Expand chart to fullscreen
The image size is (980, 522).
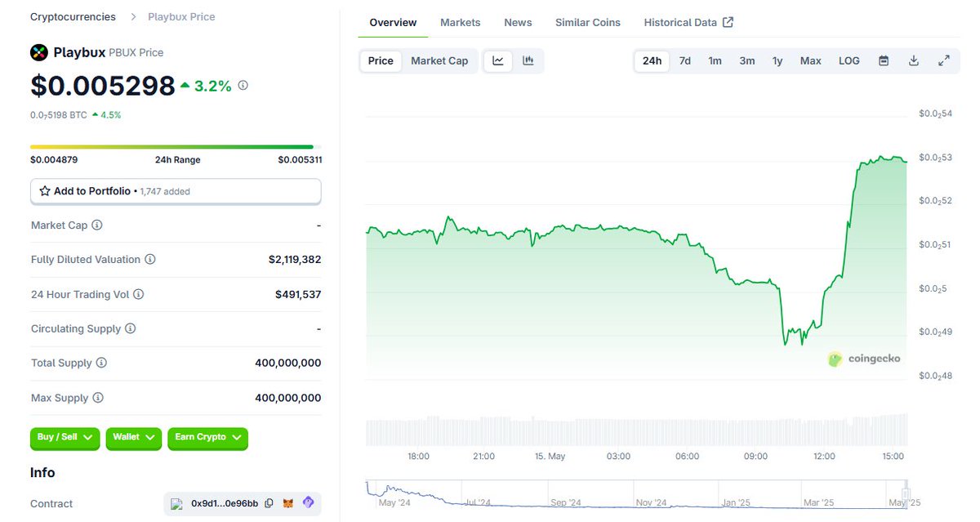coord(944,60)
